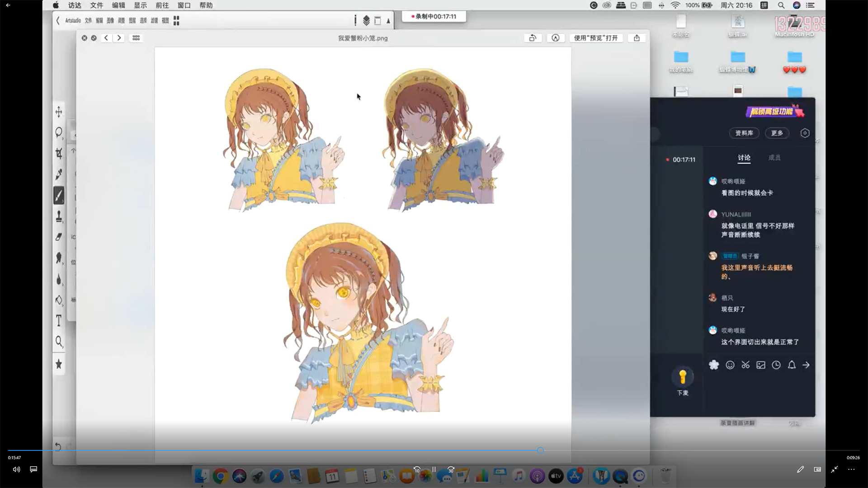Toggle the 下麦 microphone button
Image resolution: width=868 pixels, height=488 pixels.
683,378
